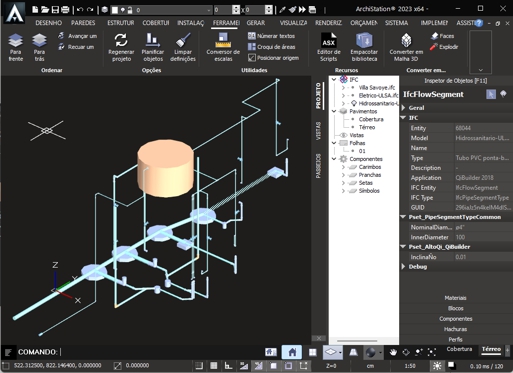The image size is (513, 373).
Task: Click the selection arrow icon in inspector
Action: coord(491,94)
